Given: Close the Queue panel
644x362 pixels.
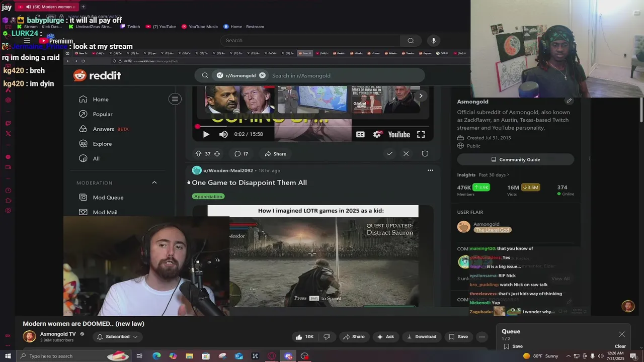Looking at the screenshot, I should point(622,334).
